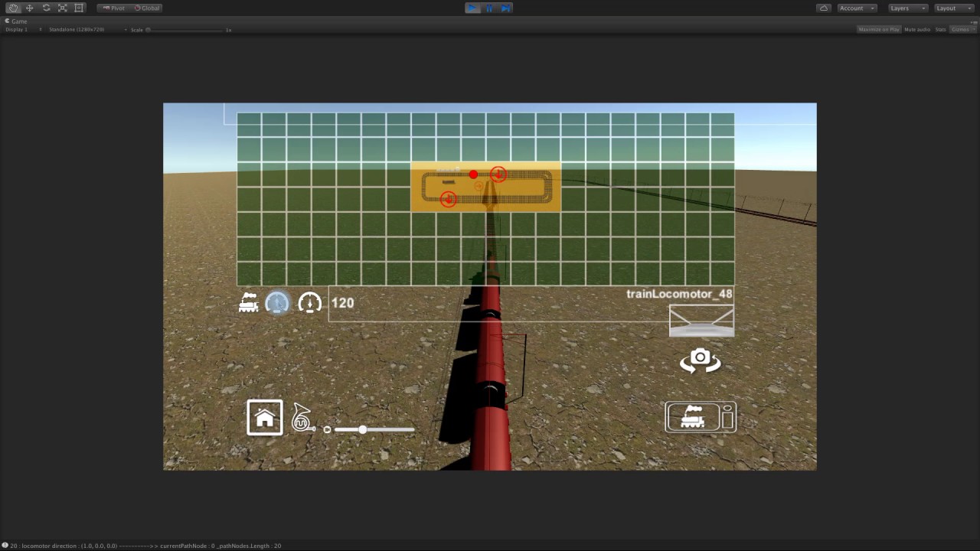Select the Move tool
The height and width of the screenshot is (551, 980).
pos(29,8)
